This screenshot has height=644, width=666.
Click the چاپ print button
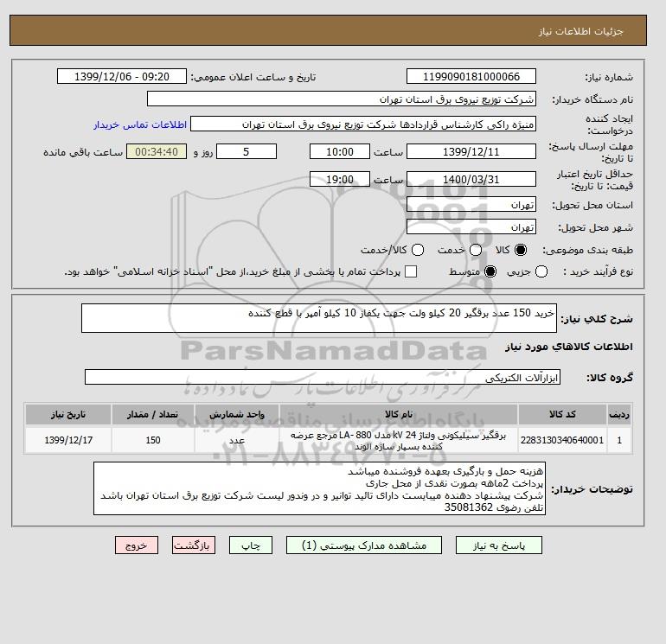pos(251,545)
